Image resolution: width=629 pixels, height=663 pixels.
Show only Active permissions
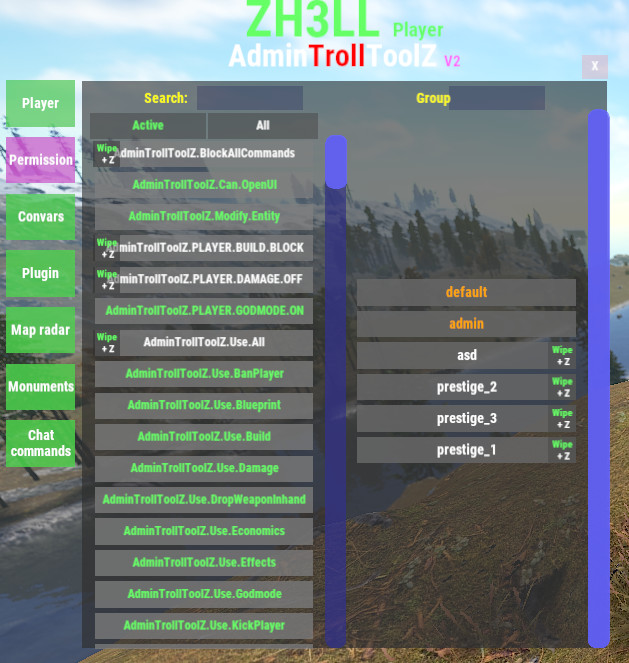coord(148,126)
